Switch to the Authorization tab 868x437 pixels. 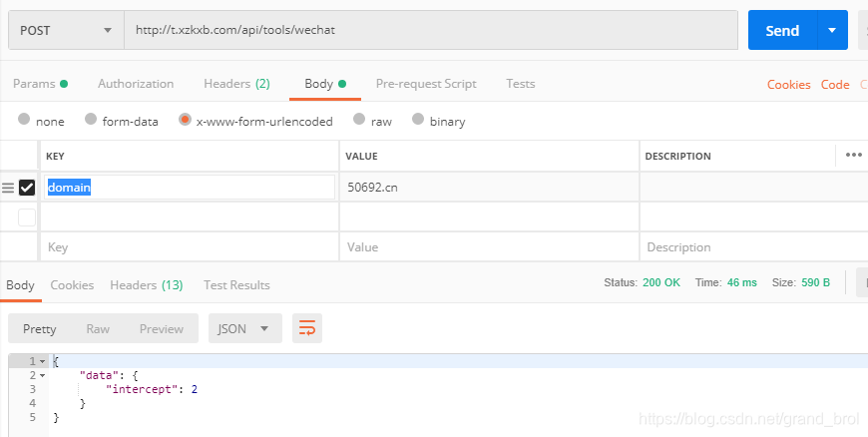pyautogui.click(x=136, y=84)
